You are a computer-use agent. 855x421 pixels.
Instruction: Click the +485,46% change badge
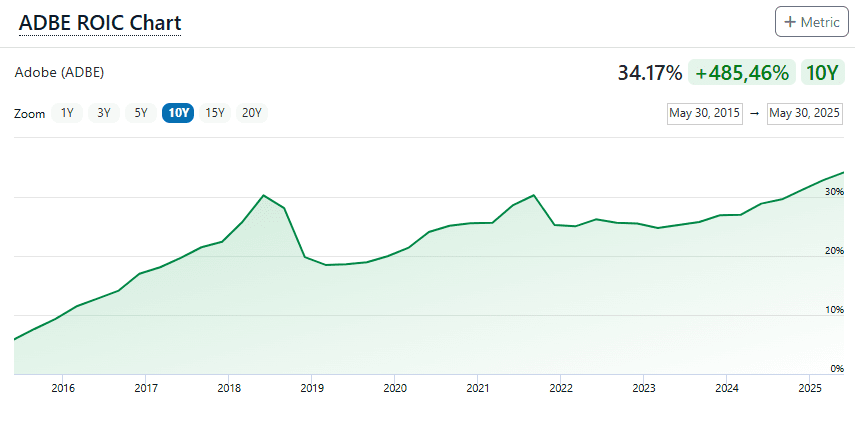tap(742, 73)
